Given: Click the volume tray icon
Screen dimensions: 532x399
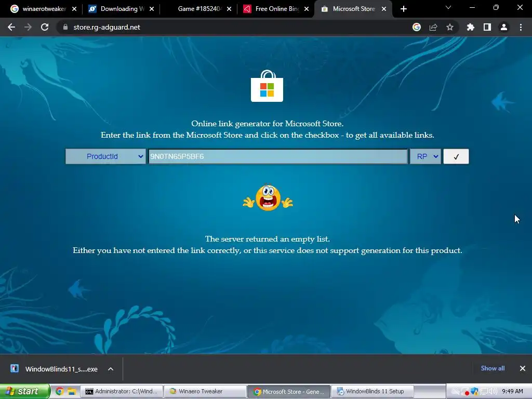Looking at the screenshot, I should coord(494,391).
